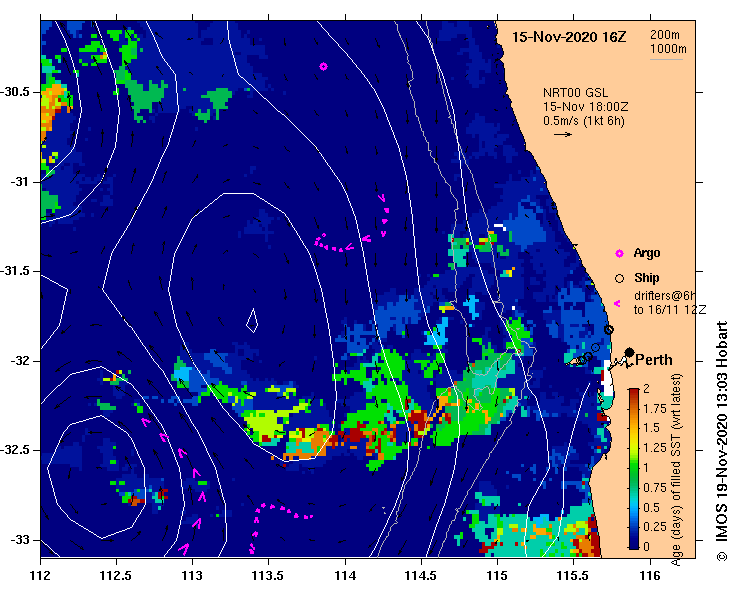Viewport: 739px width, 592px height.
Task: Click the 1000m contour legend line
Action: pos(666,59)
